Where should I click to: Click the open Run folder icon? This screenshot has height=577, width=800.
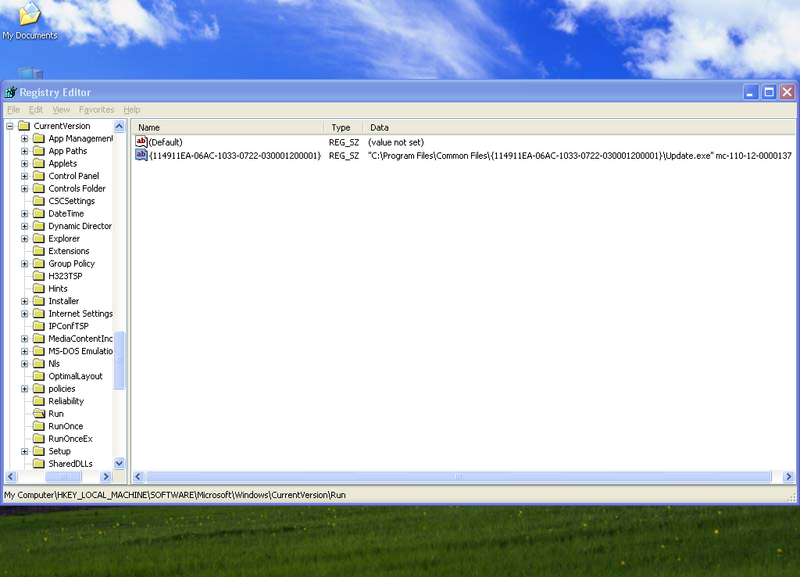[x=39, y=413]
